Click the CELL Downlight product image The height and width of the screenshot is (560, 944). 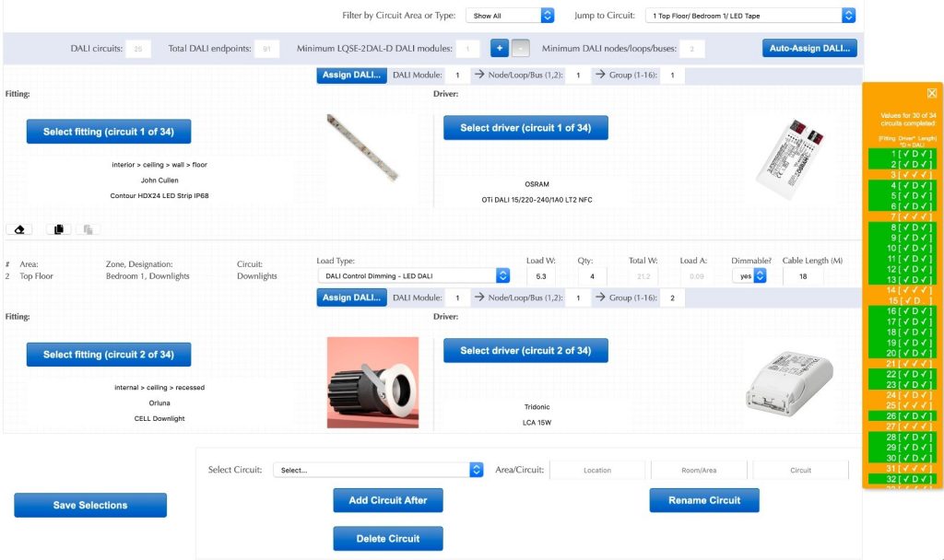[372, 382]
